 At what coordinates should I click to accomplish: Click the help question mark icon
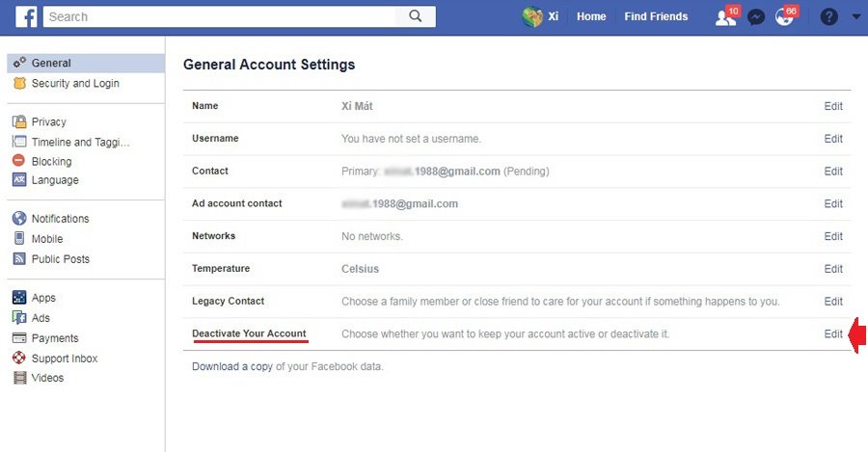pos(828,17)
